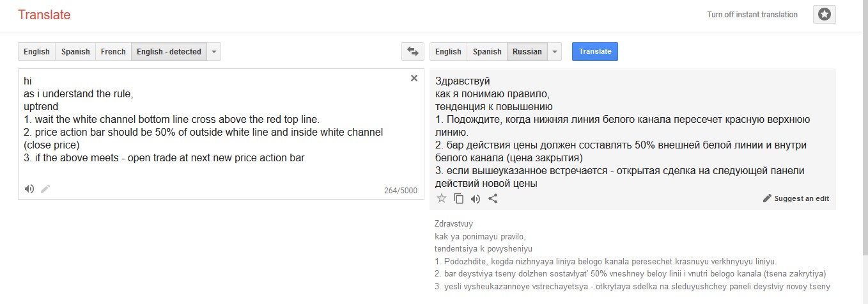Click the pencil handwriting input icon
The image size is (868, 304).
tap(45, 189)
